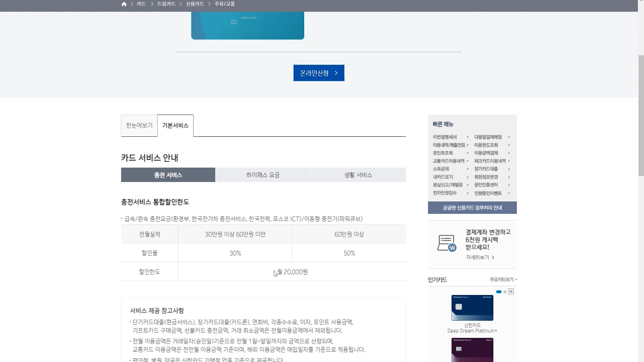
Task: Open 궁금한 신용카드 업무처리 안내 banner
Action: coord(472,207)
